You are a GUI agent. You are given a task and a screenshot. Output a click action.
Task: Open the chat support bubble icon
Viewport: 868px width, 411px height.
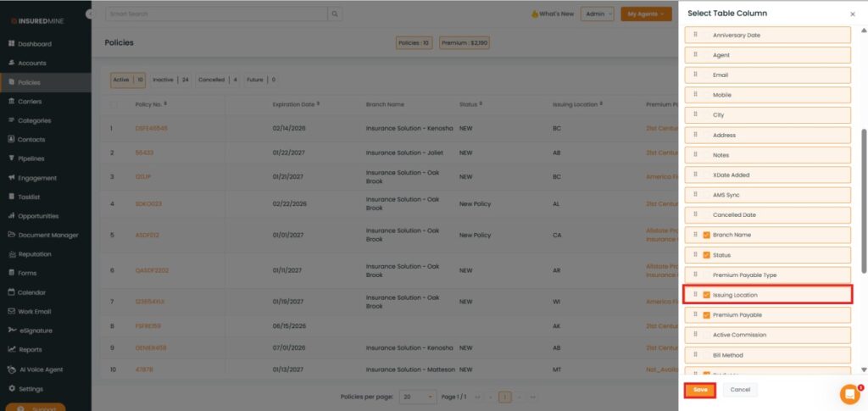coord(849,394)
